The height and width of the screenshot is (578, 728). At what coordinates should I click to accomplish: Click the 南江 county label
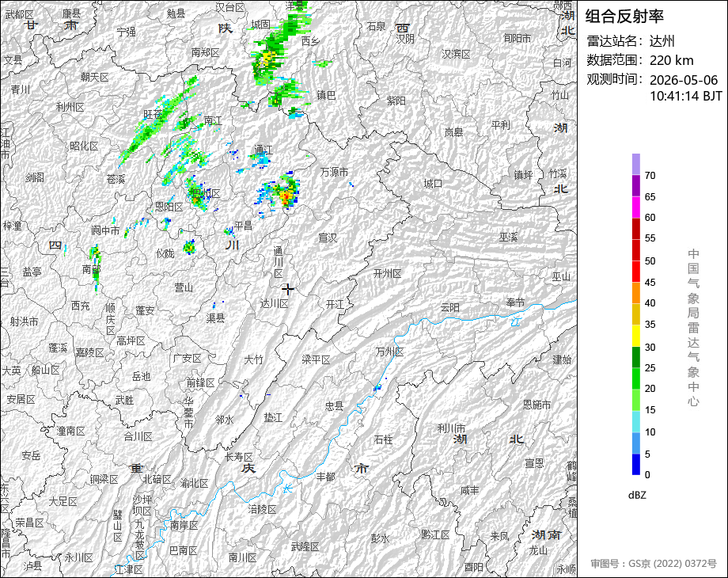pos(213,120)
